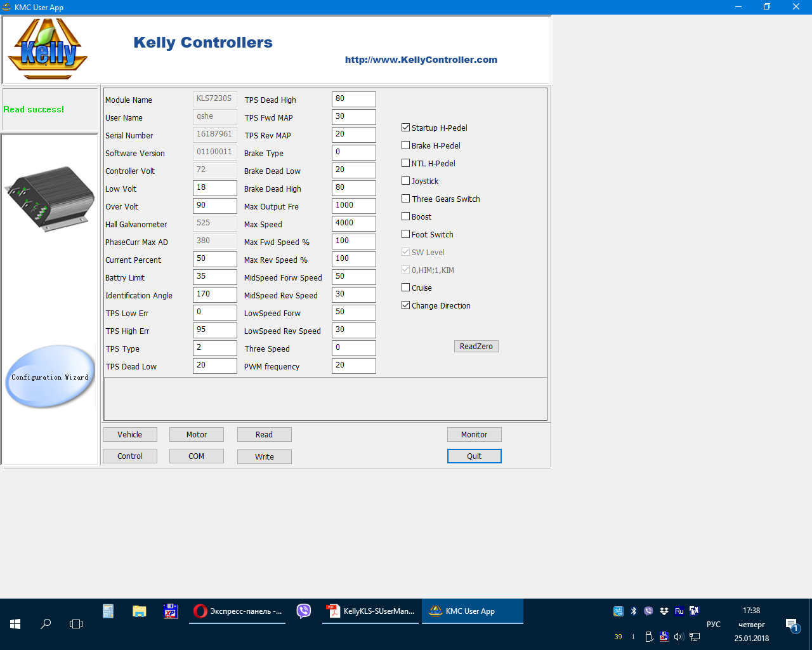Open the volume tray icon
Image resolution: width=812 pixels, height=650 pixels.
pyautogui.click(x=679, y=637)
